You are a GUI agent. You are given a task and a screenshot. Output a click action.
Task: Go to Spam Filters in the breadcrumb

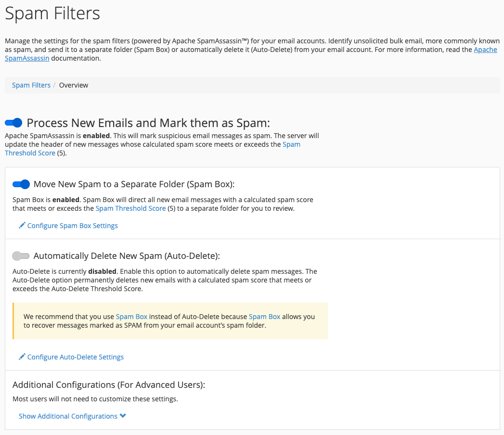pos(31,85)
